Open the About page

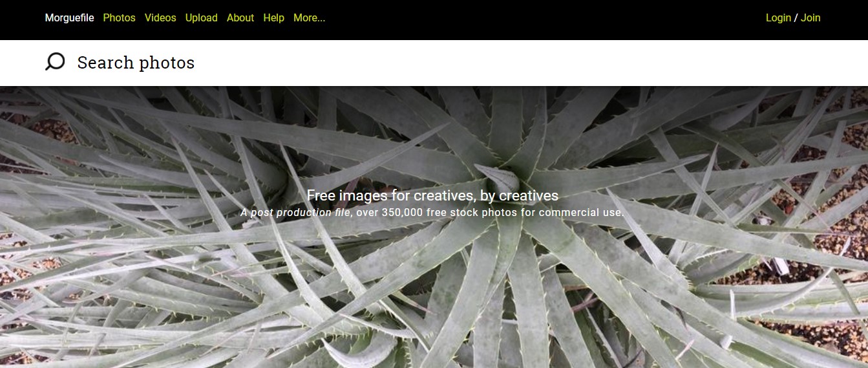click(x=240, y=18)
